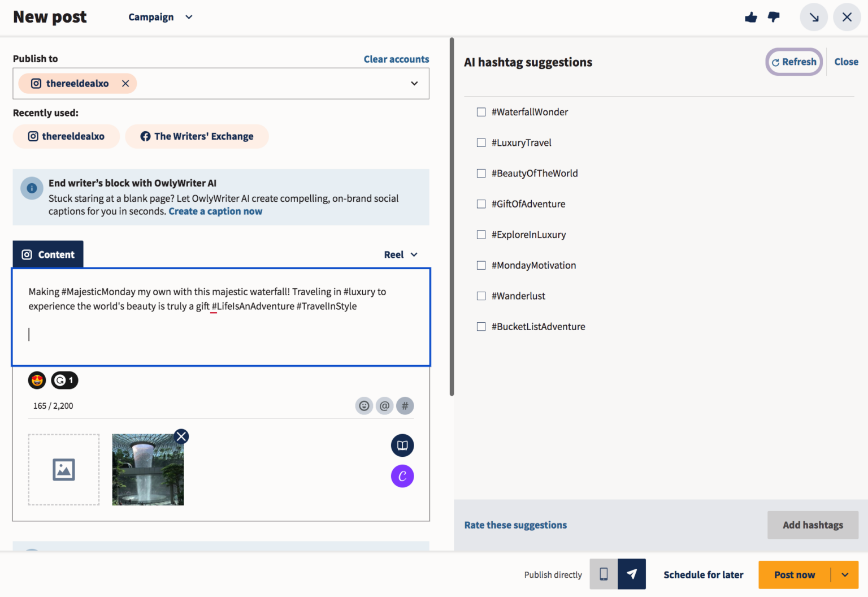Select the Content tab
This screenshot has width=868, height=597.
(48, 255)
